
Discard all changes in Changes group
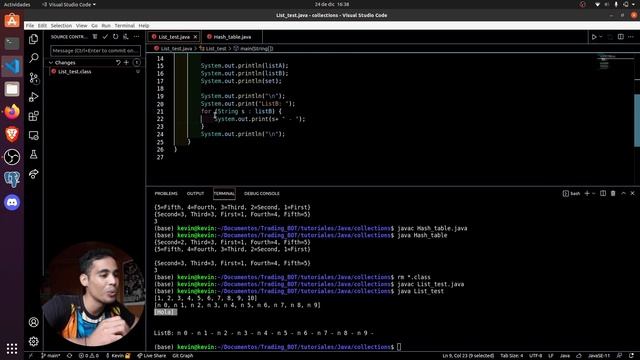coord(118,62)
